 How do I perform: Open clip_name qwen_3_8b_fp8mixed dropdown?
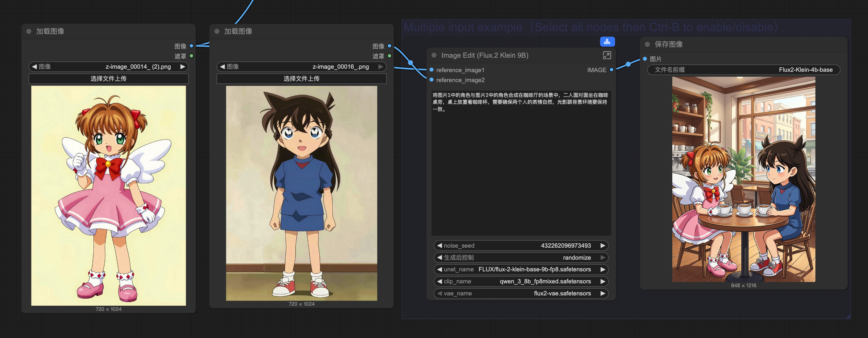521,281
